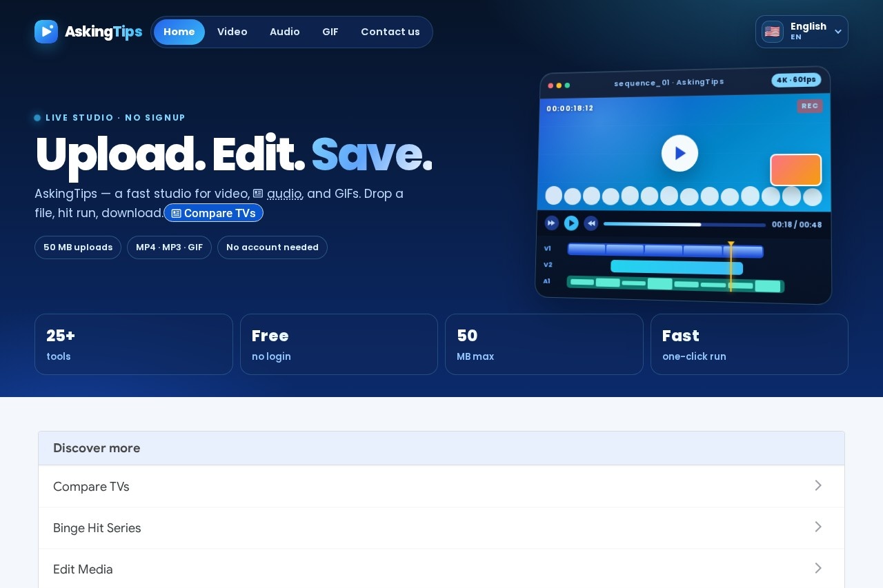Viewport: 883px width, 588px height.
Task: Click the chevron on the Binge Hit Series row
Action: point(818,527)
